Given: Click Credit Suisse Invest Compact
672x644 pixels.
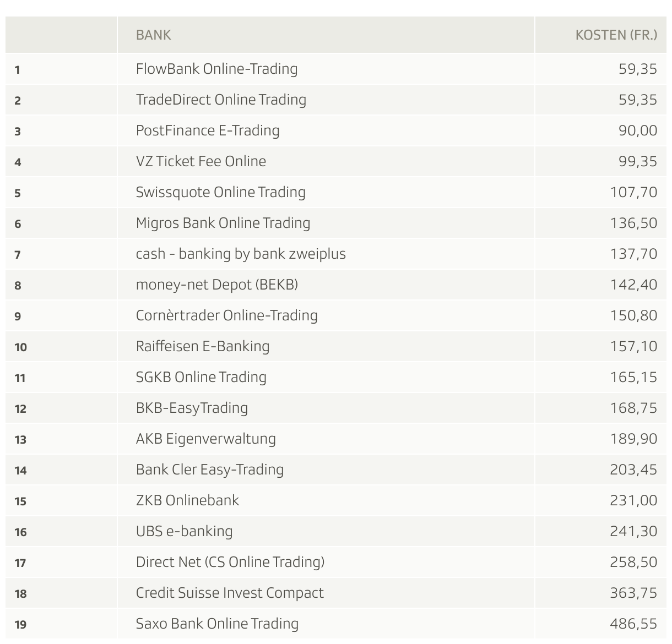Looking at the screenshot, I should 230,593.
